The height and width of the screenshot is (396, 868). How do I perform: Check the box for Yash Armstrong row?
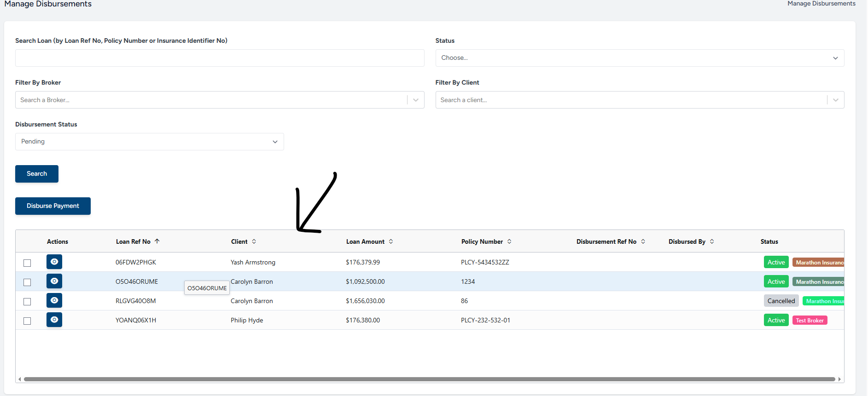coord(27,263)
